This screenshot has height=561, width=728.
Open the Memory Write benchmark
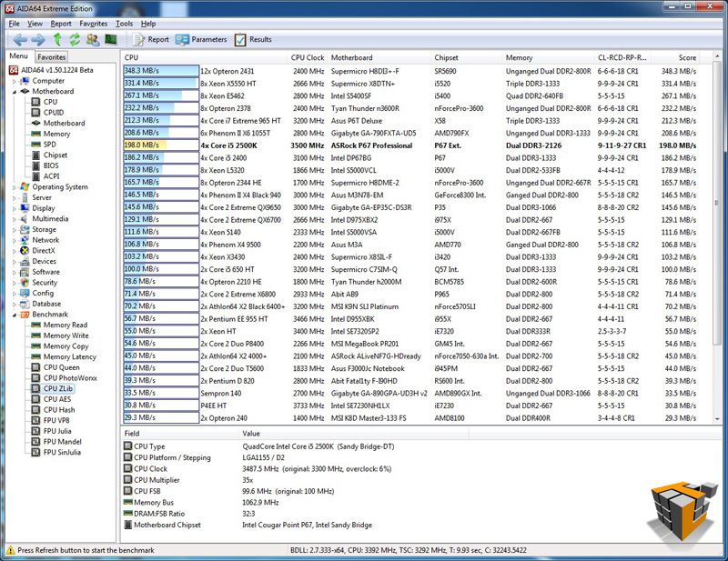(x=66, y=336)
